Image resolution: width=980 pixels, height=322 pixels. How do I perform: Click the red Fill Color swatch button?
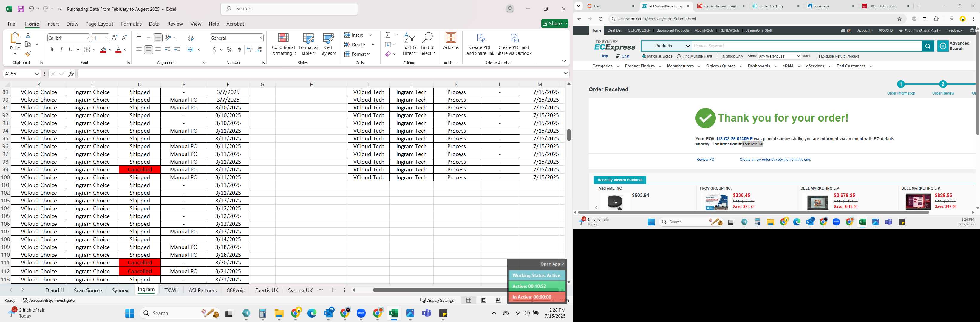click(103, 50)
